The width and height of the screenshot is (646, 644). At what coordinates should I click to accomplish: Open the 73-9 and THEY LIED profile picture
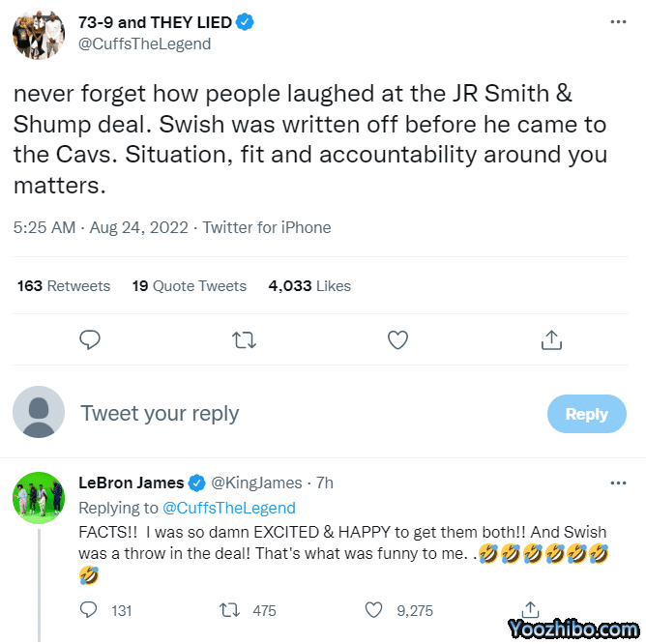(x=39, y=33)
